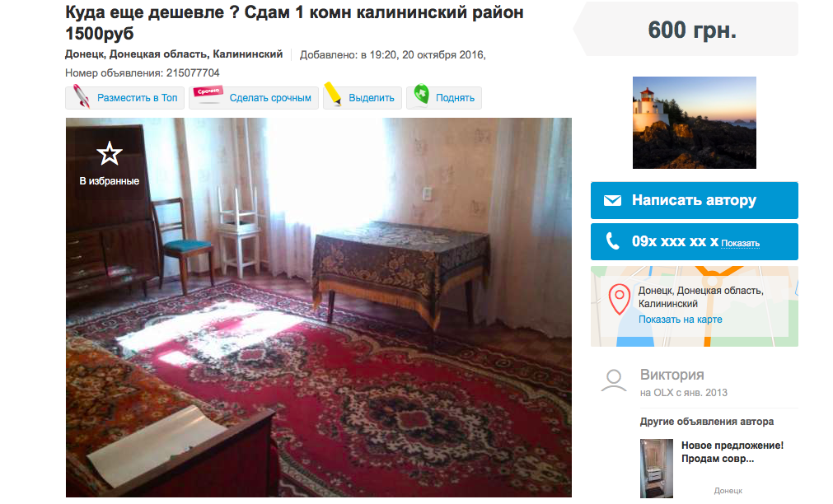The width and height of the screenshot is (833, 504).
Task: Reveal the phone number via Показать
Action: (740, 243)
